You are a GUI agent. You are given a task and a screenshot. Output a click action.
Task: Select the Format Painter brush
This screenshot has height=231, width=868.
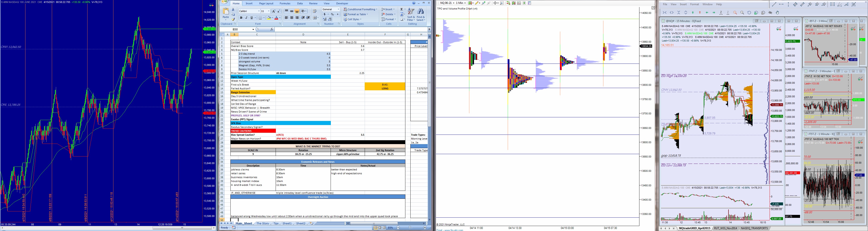tap(233, 19)
